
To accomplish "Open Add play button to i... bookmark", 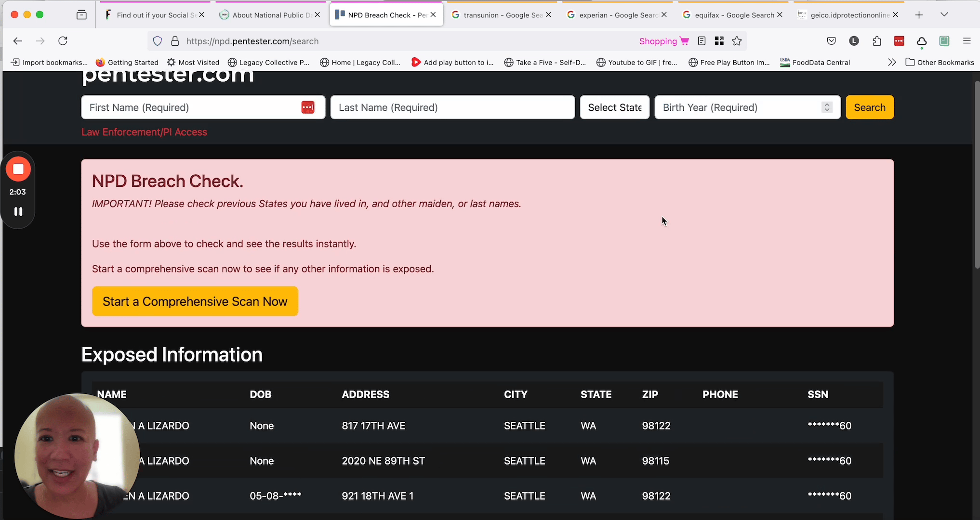I will point(452,62).
